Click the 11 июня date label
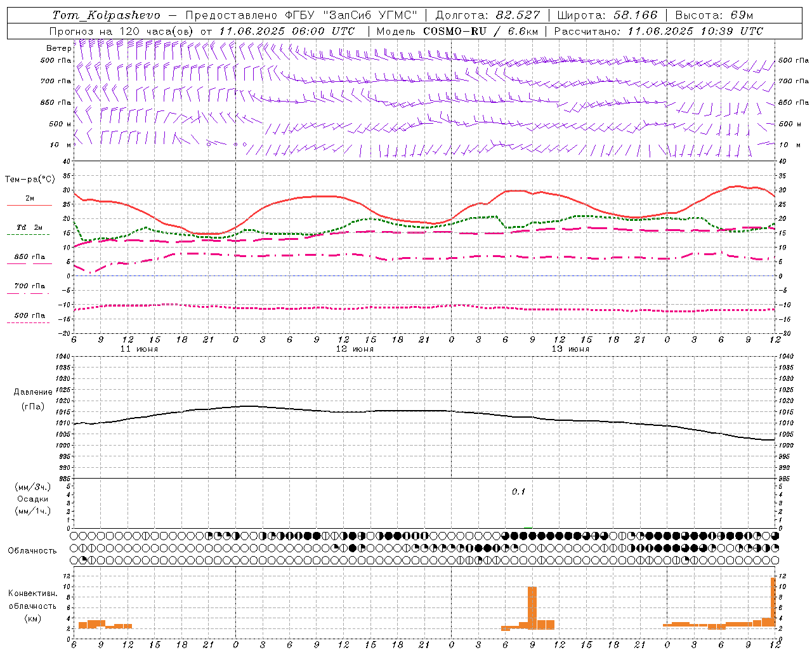This screenshot has height=650, width=812. pyautogui.click(x=139, y=349)
